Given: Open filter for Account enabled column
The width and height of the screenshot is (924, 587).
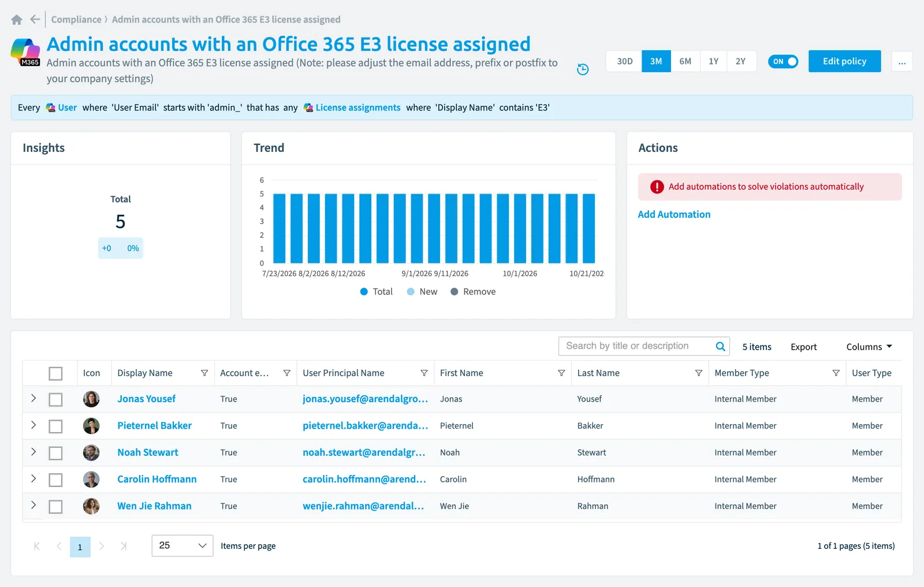Looking at the screenshot, I should click(x=287, y=373).
